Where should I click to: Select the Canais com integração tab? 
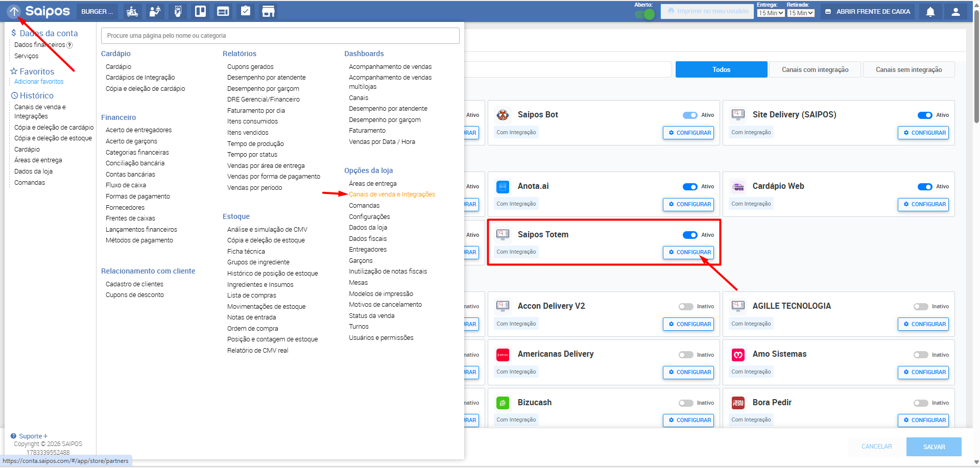[815, 69]
